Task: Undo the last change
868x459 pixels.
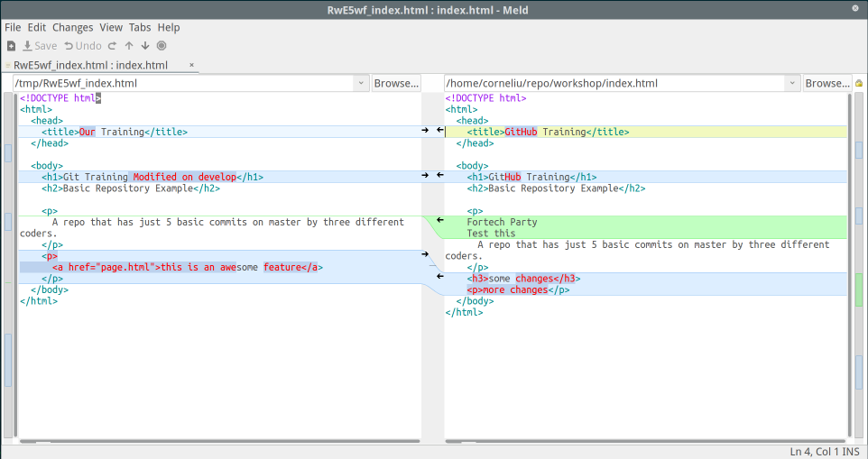Action: [x=83, y=46]
